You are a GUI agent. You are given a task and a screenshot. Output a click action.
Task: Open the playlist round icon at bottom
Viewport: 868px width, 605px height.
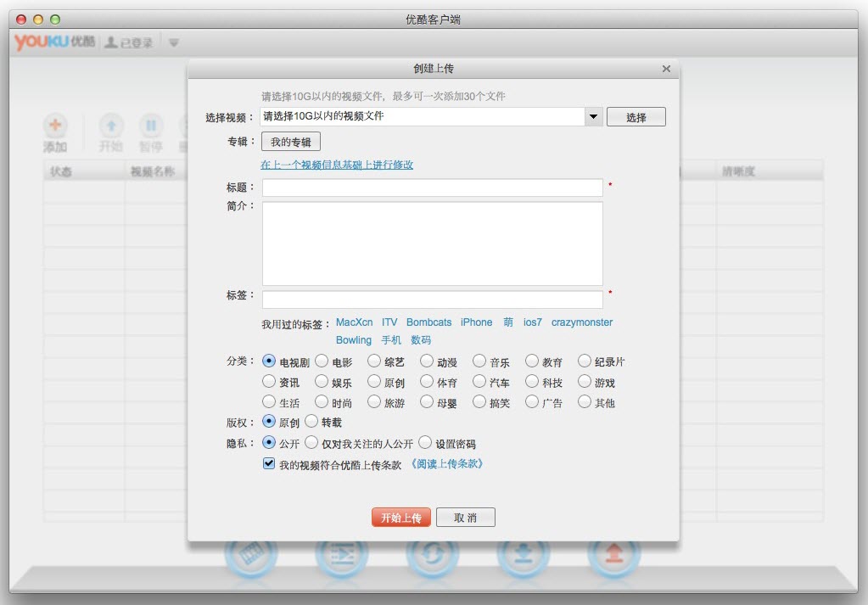coord(342,553)
